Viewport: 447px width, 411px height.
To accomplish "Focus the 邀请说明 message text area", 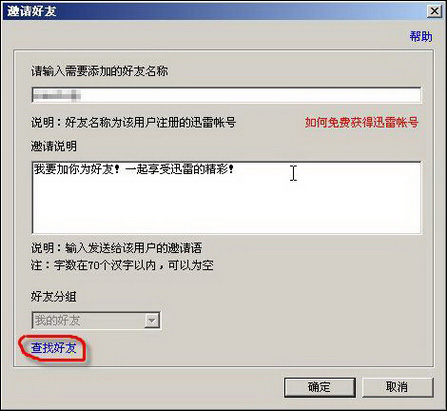I will (226, 198).
